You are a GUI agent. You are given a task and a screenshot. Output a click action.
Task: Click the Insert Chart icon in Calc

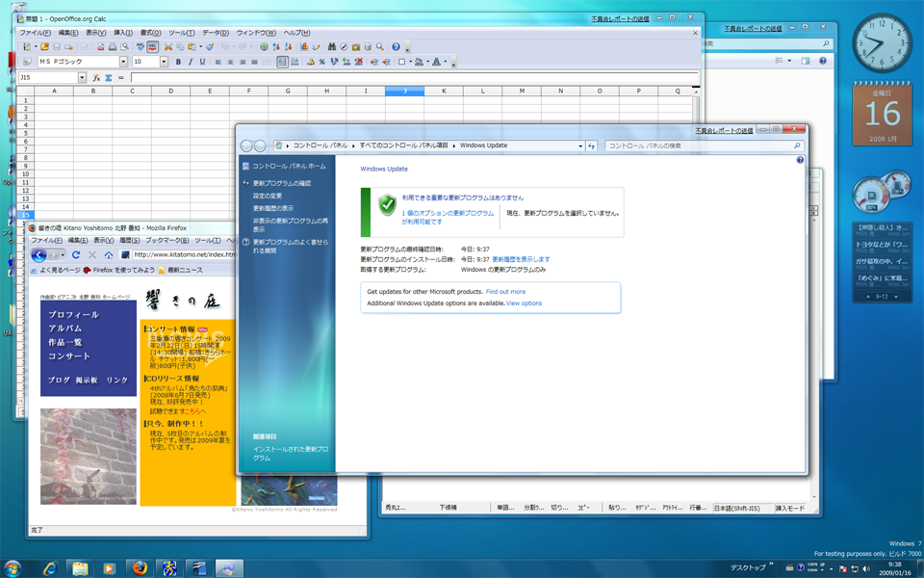click(304, 46)
